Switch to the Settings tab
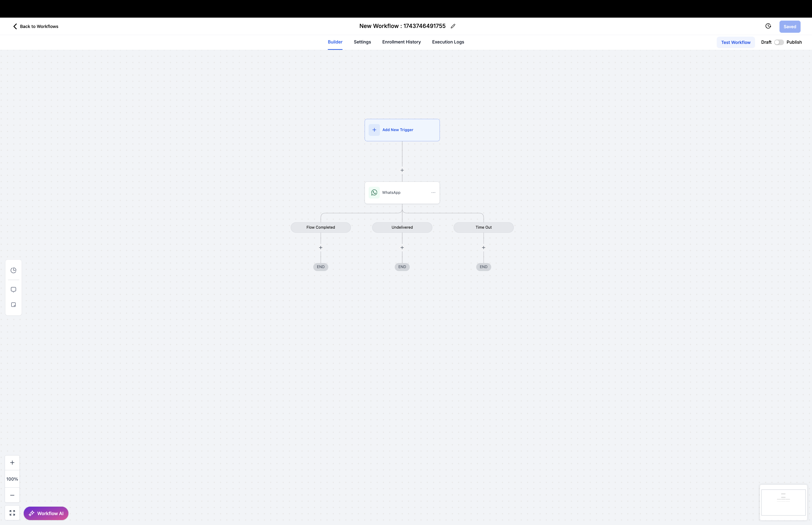 pyautogui.click(x=362, y=42)
